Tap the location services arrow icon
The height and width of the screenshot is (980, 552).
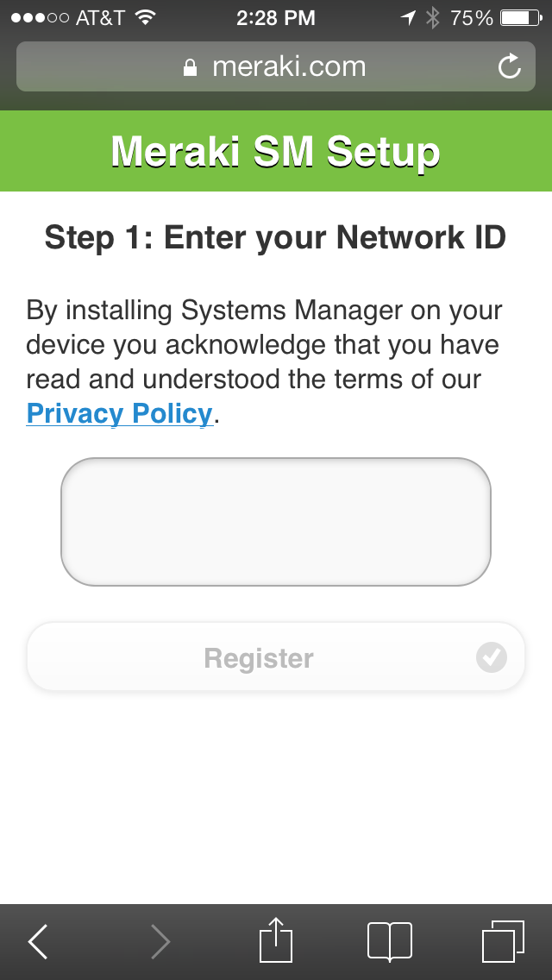point(408,17)
